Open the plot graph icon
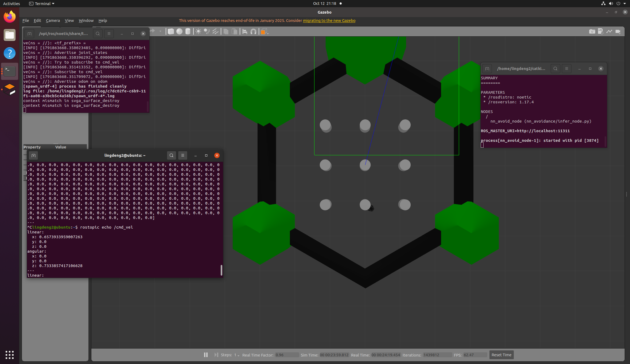The height and width of the screenshot is (364, 630). coord(609,32)
